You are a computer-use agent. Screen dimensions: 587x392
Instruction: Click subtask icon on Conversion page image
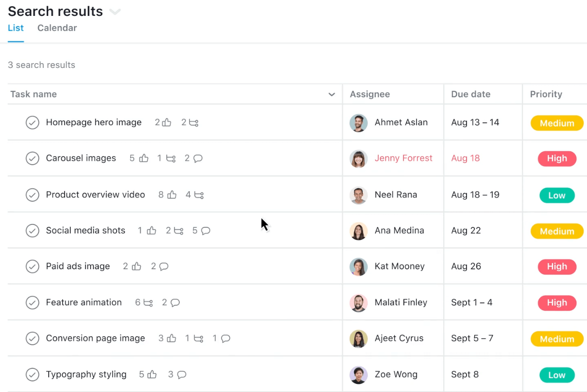198,339
